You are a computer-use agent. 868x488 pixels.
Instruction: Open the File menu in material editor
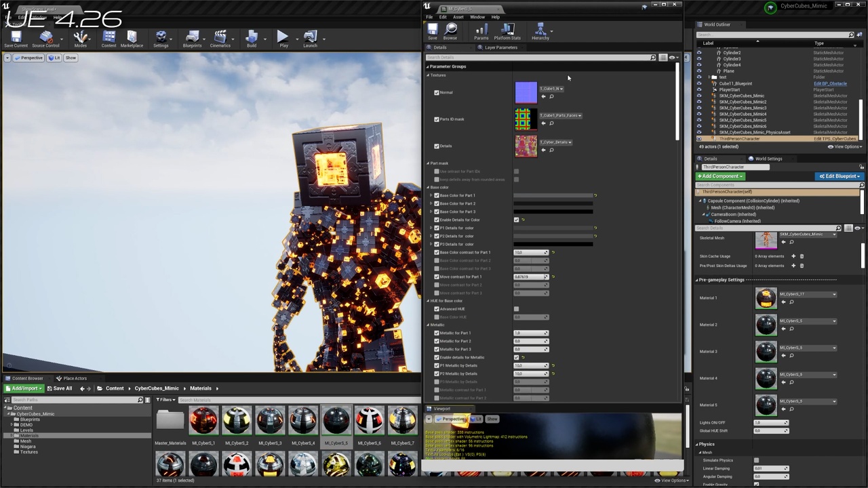429,17
